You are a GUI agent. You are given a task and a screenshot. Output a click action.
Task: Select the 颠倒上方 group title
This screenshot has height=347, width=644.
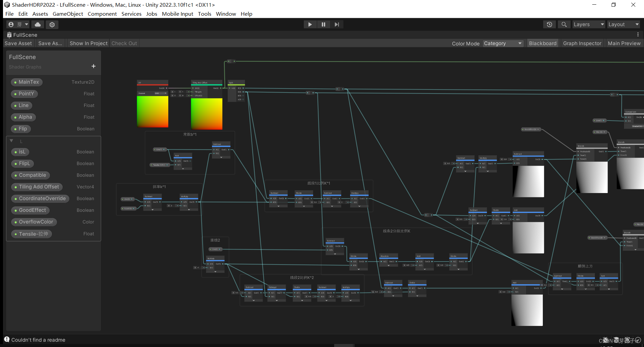(585, 266)
